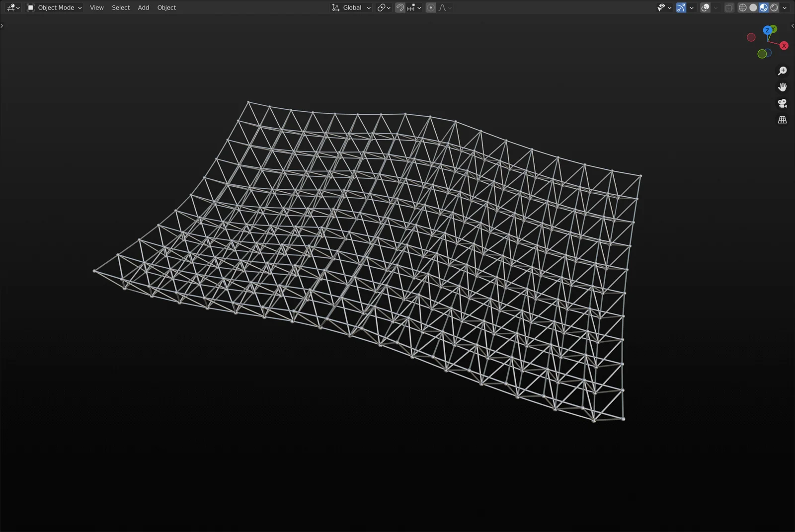Activate Material Preview shading mode
795x532 pixels.
tap(763, 7)
